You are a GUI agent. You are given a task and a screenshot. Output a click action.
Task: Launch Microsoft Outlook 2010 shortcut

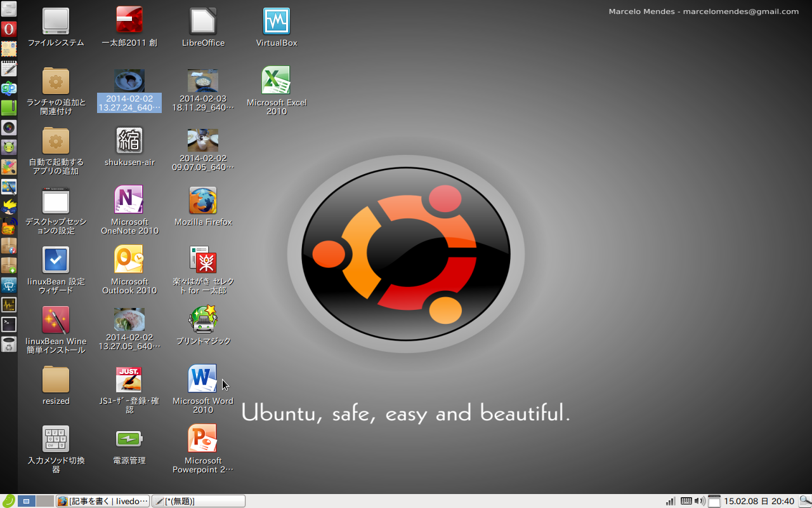coord(129,260)
